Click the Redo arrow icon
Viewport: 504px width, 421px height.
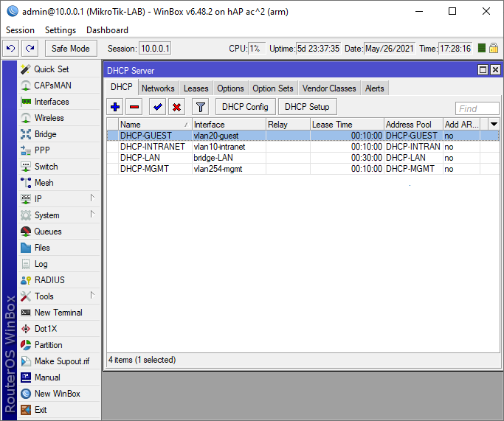point(30,49)
